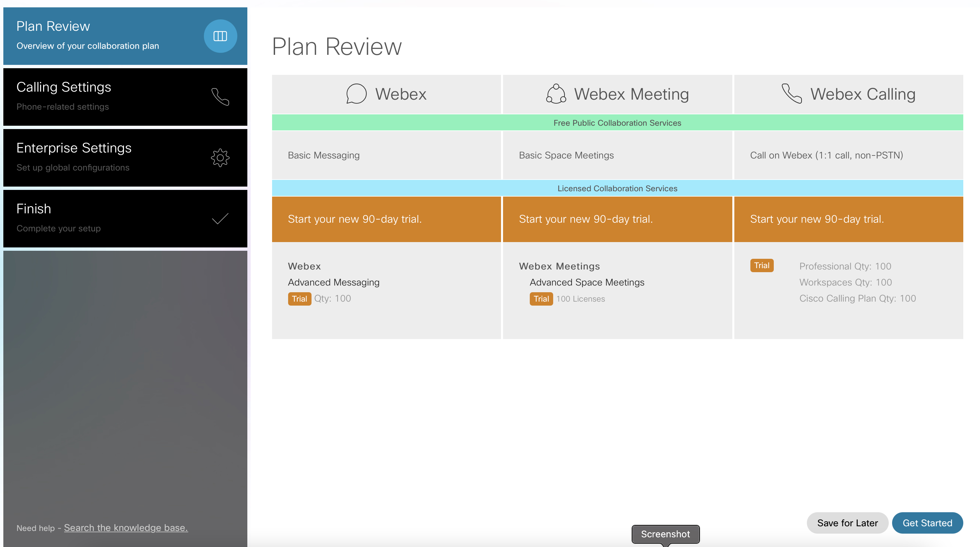Click the Save for Later button
The image size is (980, 547).
click(847, 521)
